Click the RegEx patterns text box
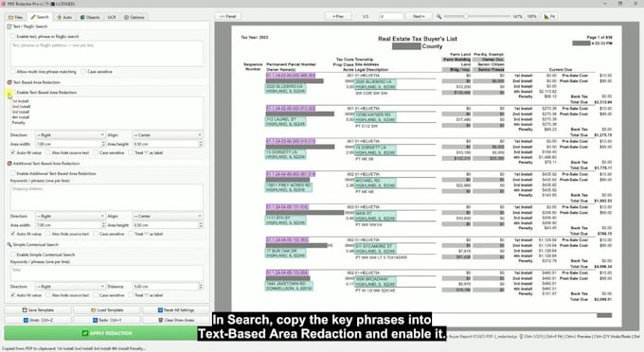 (107, 53)
